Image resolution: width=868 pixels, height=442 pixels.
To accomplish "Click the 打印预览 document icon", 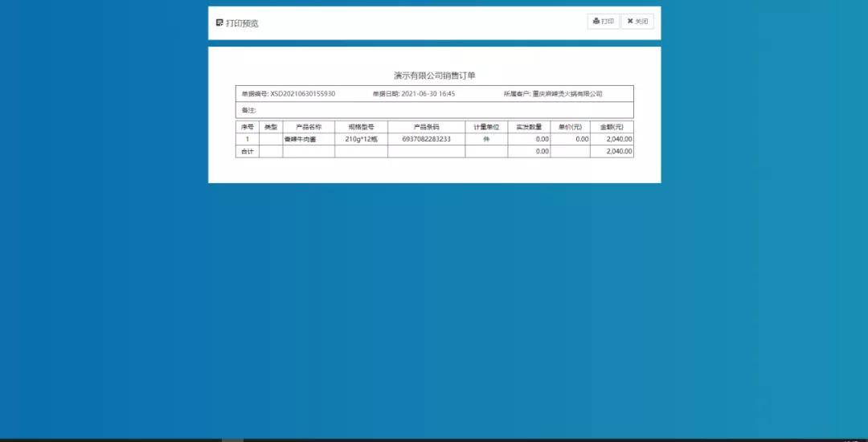I will pyautogui.click(x=219, y=23).
